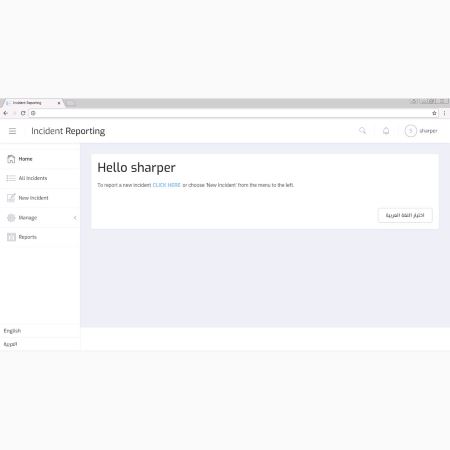Follow the CLICK HERE link
The width and height of the screenshot is (450, 450).
[x=167, y=185]
